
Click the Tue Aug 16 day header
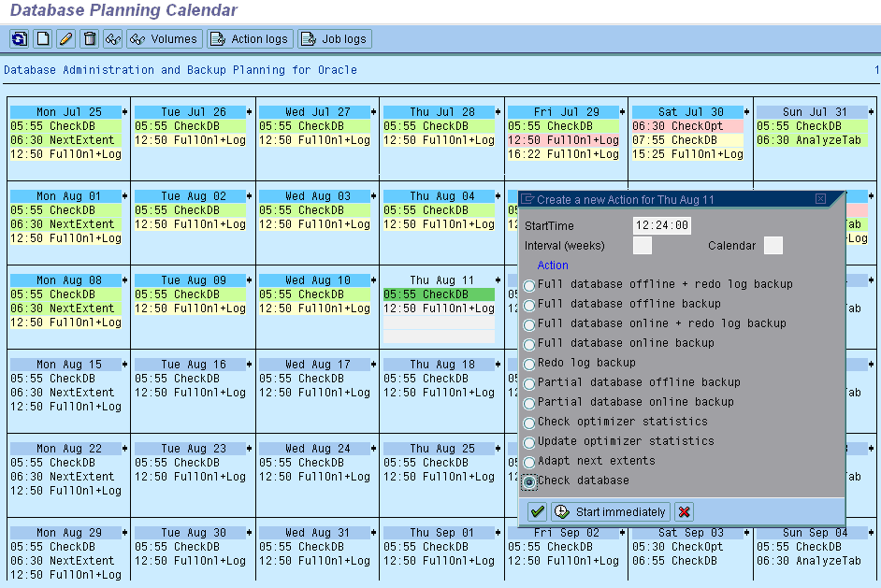pos(190,365)
